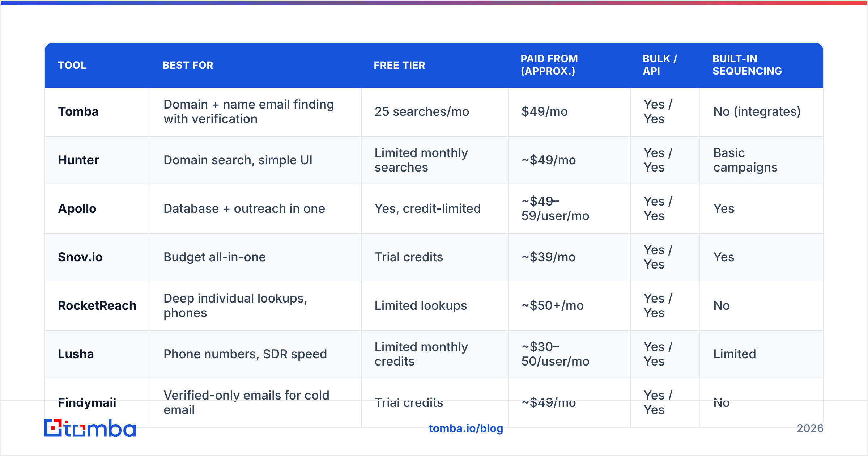Select the Snov.io tool name
This screenshot has width=868, height=456.
pos(80,257)
